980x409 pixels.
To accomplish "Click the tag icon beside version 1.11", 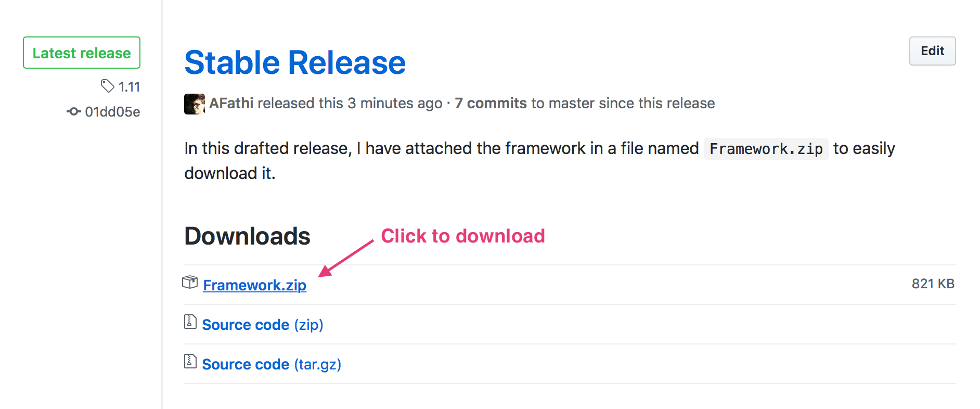I will pos(107,86).
